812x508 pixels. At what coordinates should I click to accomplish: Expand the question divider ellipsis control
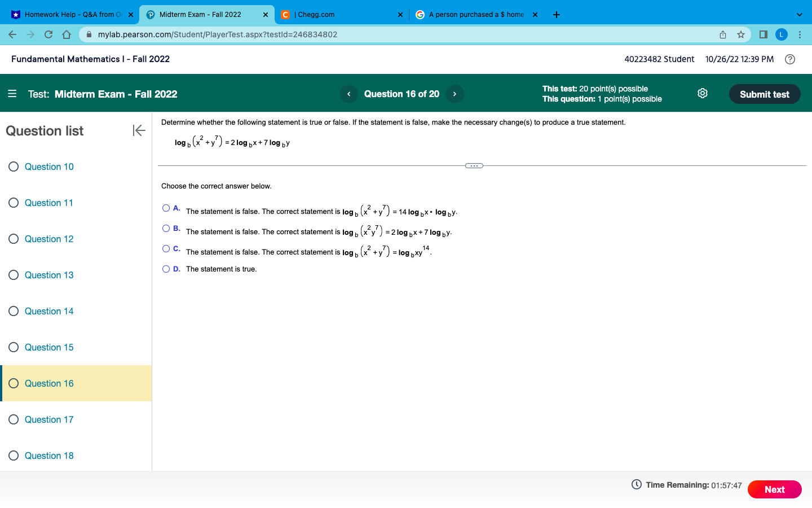474,165
